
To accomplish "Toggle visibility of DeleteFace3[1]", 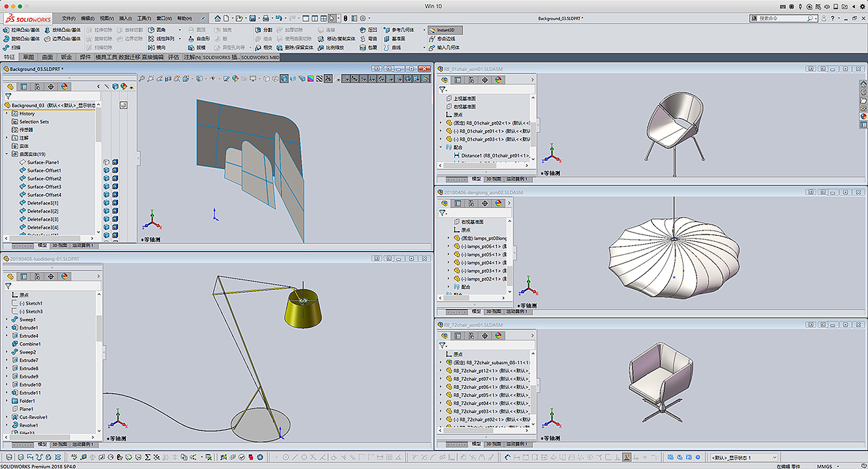I will pyautogui.click(x=106, y=203).
